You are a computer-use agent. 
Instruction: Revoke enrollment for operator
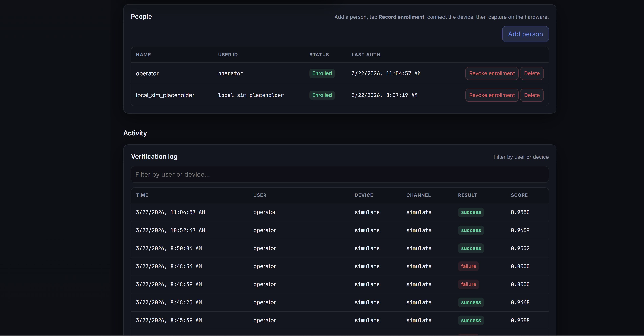[492, 73]
